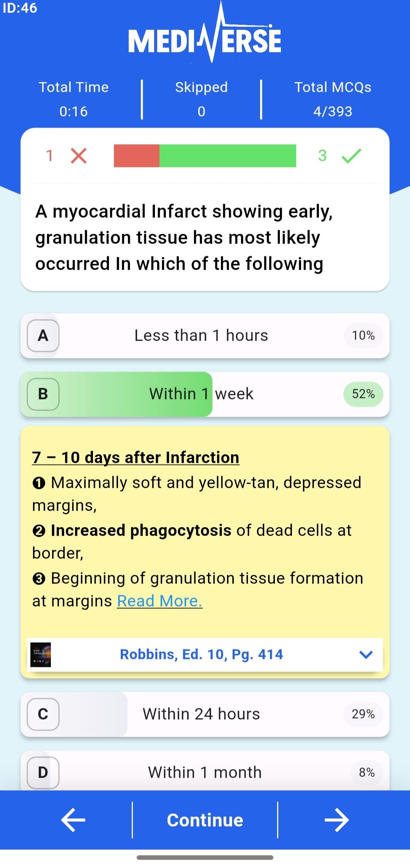Screen dimensions: 410x868
Task: Select option letter D badge
Action: click(43, 772)
